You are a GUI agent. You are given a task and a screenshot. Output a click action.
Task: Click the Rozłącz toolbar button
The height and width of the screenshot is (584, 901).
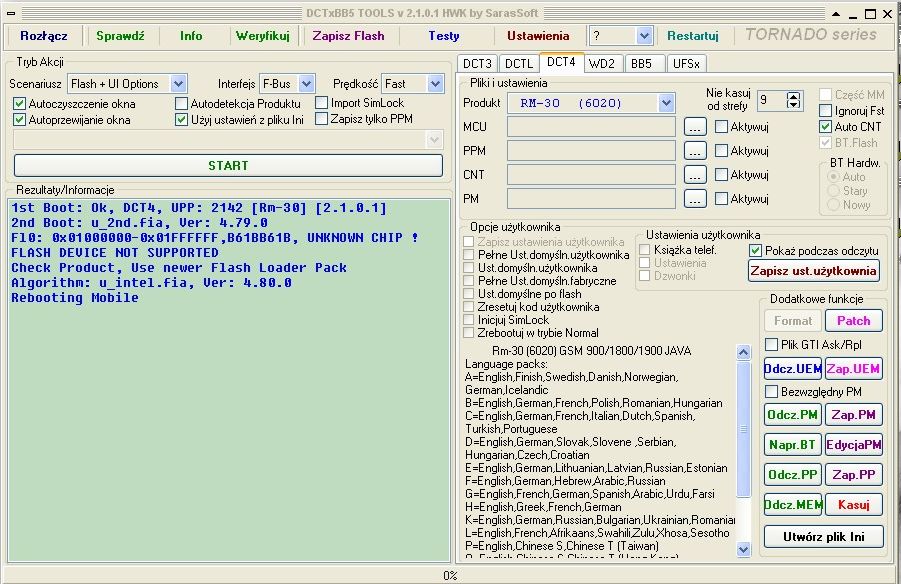[43, 36]
